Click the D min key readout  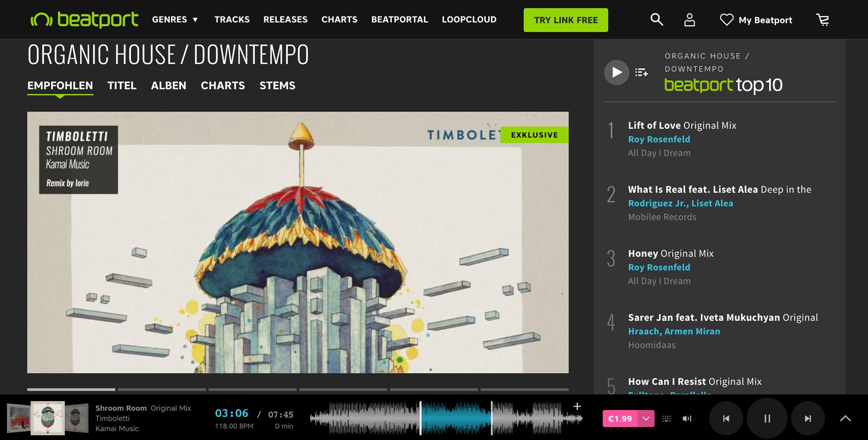[x=284, y=426]
